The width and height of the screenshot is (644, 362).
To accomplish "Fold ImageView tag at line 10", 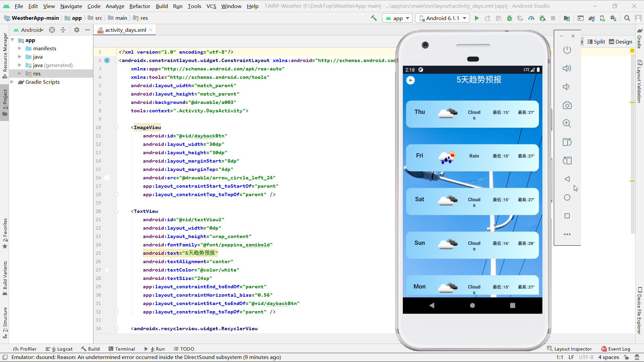I will coord(116,127).
